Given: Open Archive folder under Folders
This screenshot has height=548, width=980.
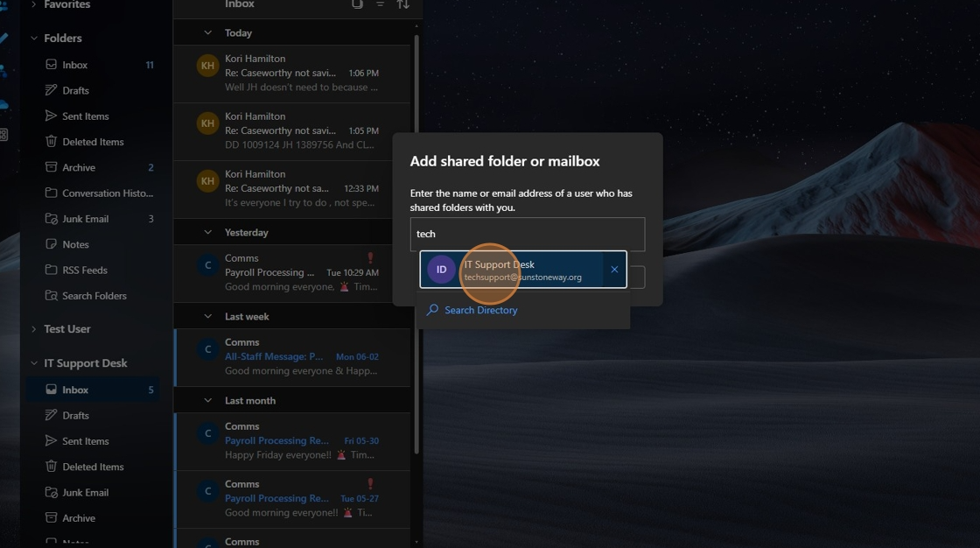Looking at the screenshot, I should point(93,168).
